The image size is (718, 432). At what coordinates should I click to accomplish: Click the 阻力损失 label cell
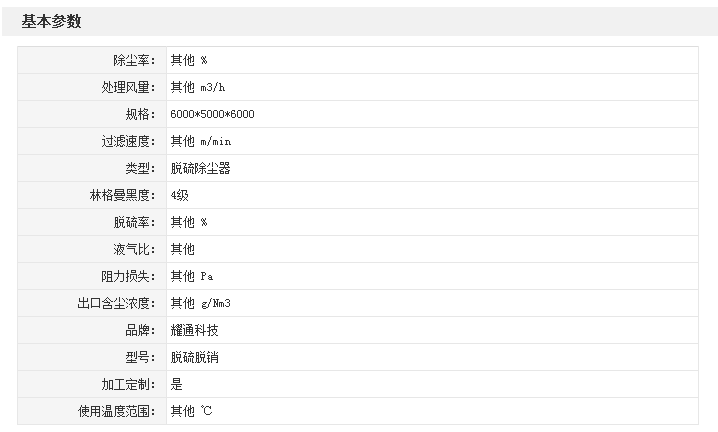pyautogui.click(x=129, y=276)
